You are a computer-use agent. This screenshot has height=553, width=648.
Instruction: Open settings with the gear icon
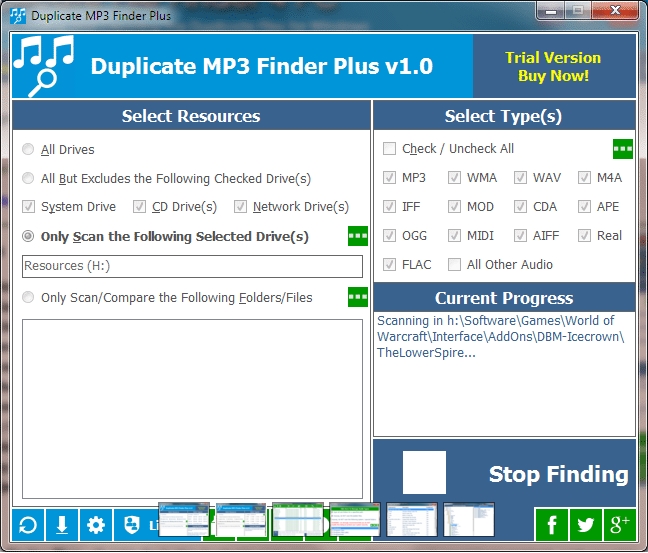tap(96, 525)
